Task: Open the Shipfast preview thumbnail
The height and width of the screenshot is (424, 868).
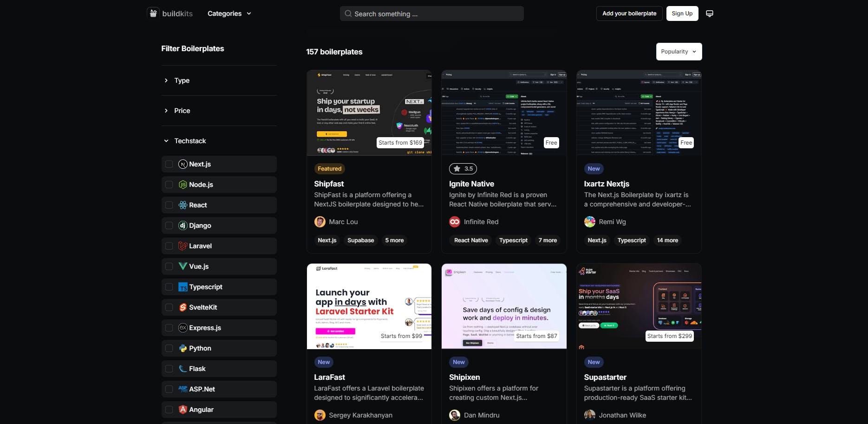Action: 369,113
